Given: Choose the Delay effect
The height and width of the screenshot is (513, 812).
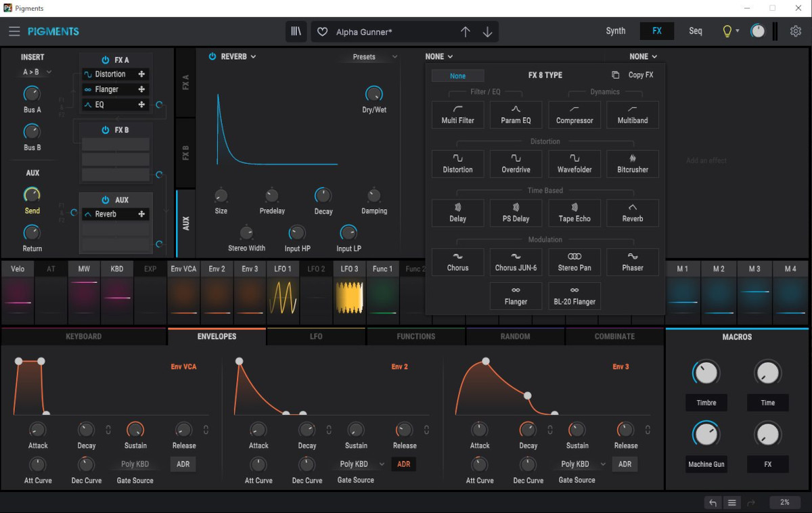Looking at the screenshot, I should 458,213.
